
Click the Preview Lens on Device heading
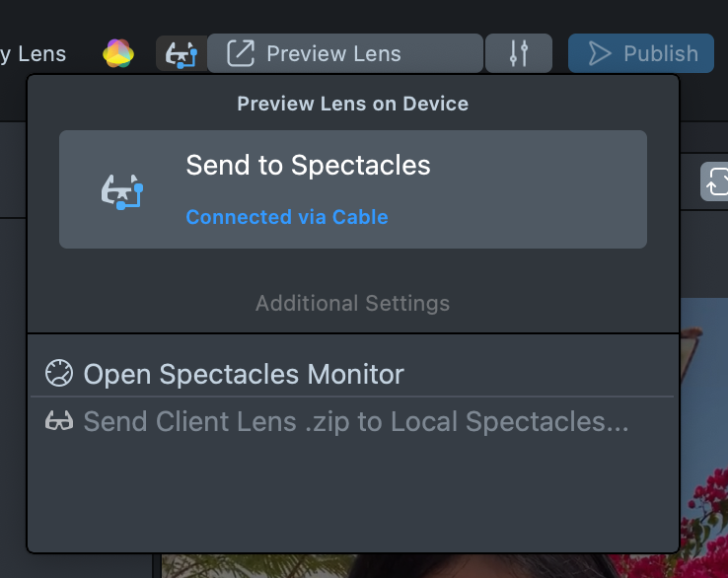tap(353, 104)
